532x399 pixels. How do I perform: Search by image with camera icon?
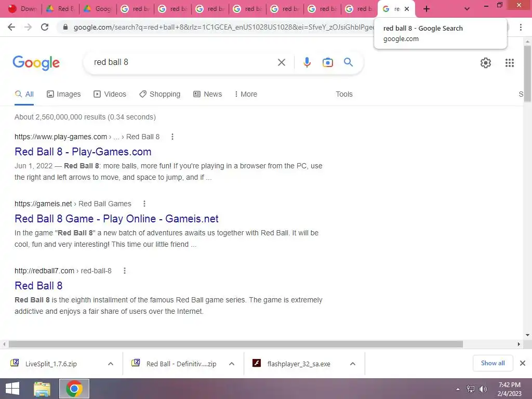click(x=327, y=62)
